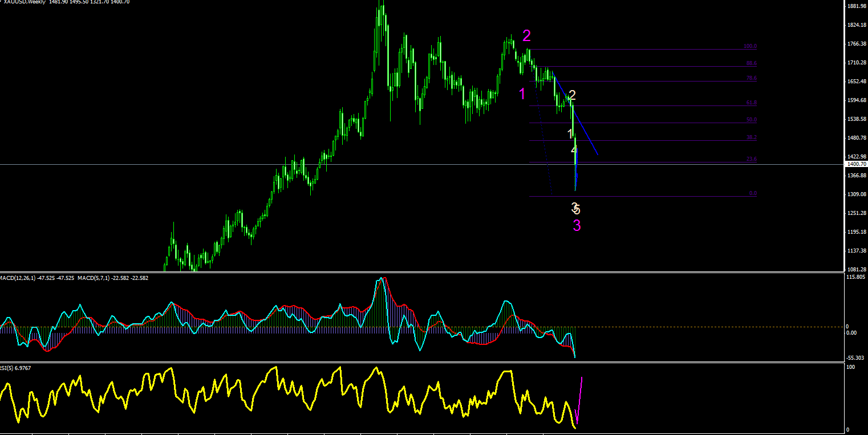Click the RSI(5) 6.9767 indicator label
The height and width of the screenshot is (435, 868).
coord(15,368)
